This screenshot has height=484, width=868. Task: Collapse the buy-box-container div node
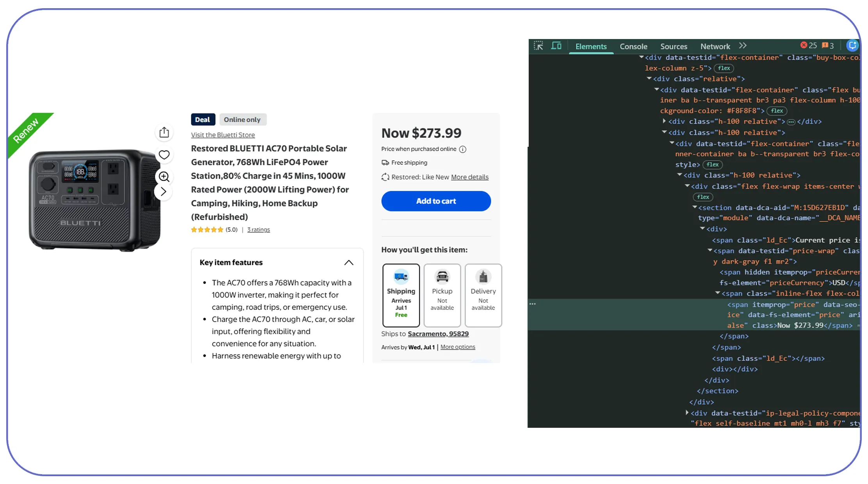click(x=641, y=57)
